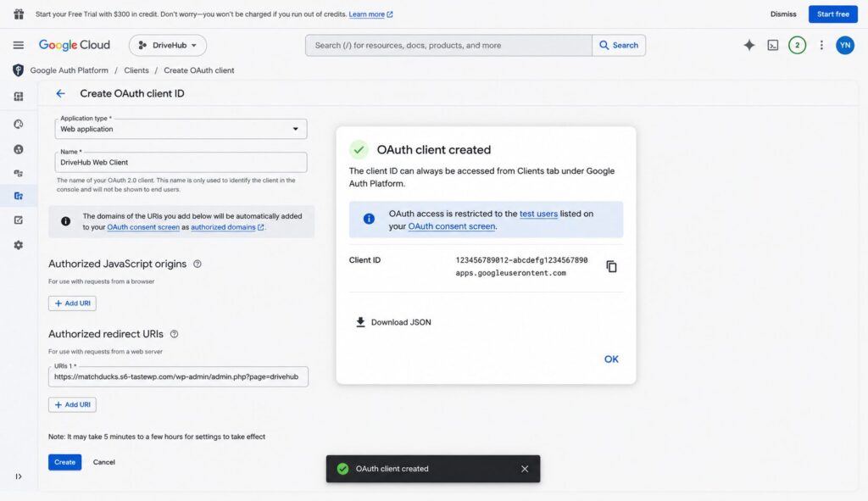Add URI under Authorized redirect URIs

coord(73,404)
